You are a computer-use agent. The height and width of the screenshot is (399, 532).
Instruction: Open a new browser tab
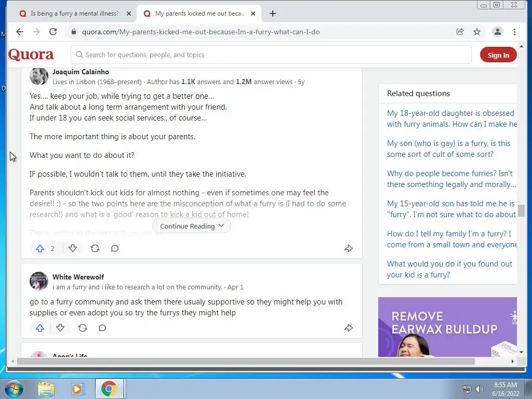pos(272,14)
